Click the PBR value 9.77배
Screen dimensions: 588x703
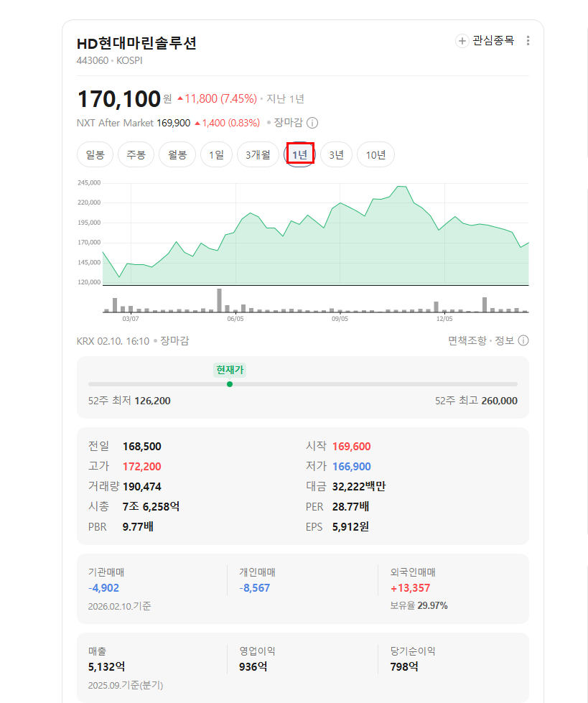coord(138,527)
